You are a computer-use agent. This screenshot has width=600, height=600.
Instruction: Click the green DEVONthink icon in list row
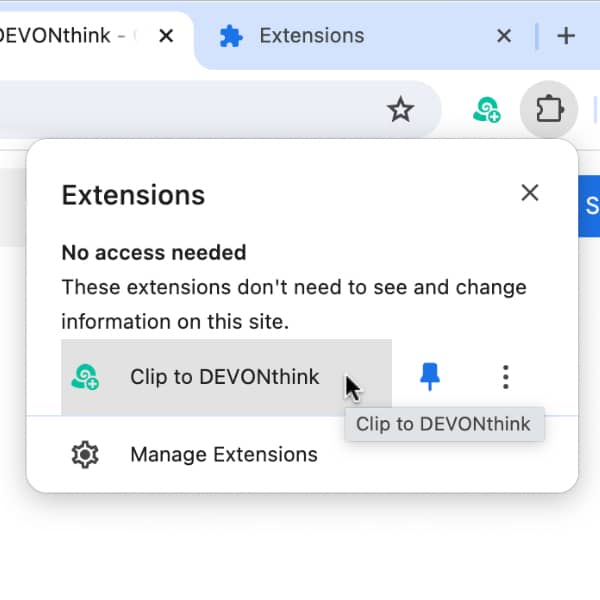pyautogui.click(x=85, y=377)
